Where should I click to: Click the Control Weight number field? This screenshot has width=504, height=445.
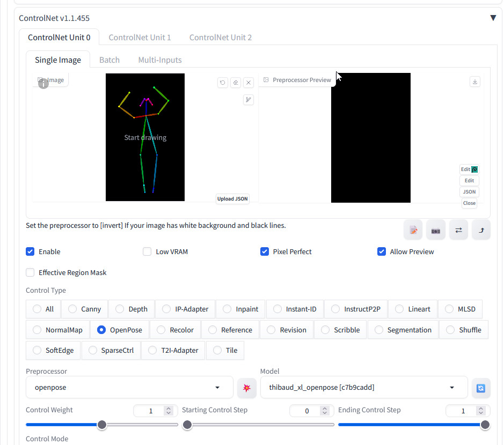click(156, 411)
